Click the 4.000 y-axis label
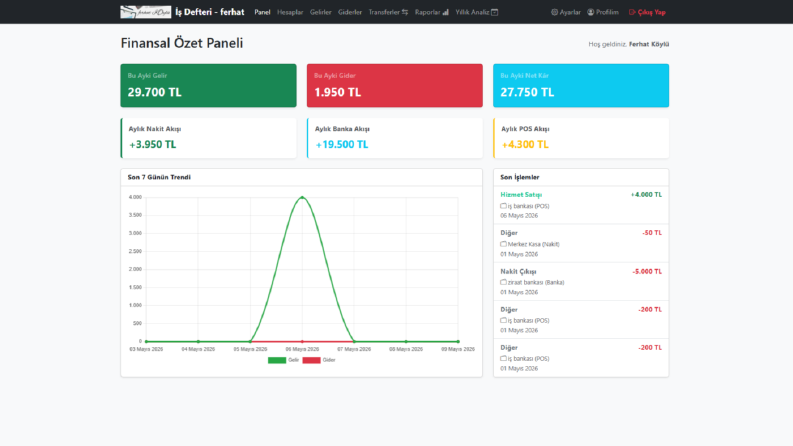Viewport: 793px width, 446px height. [x=135, y=197]
